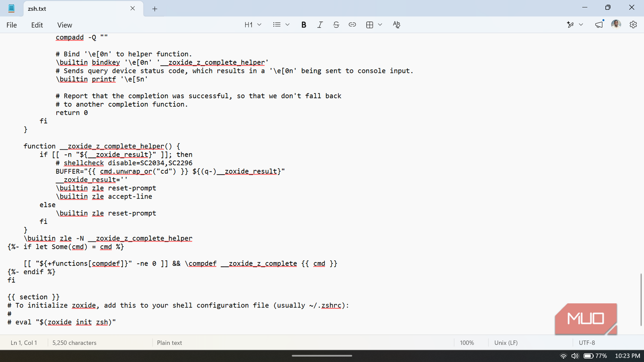644x362 pixels.
Task: Toggle bold formatting
Action: (304, 25)
